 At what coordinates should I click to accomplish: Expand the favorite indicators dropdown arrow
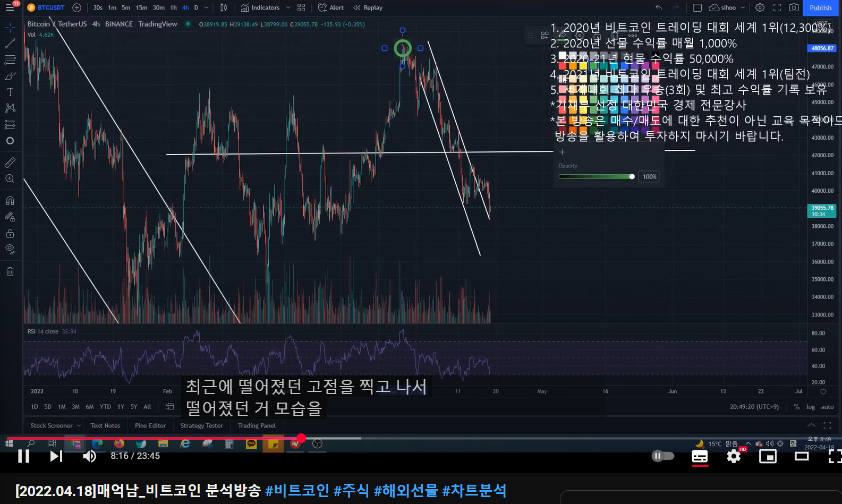[x=288, y=7]
